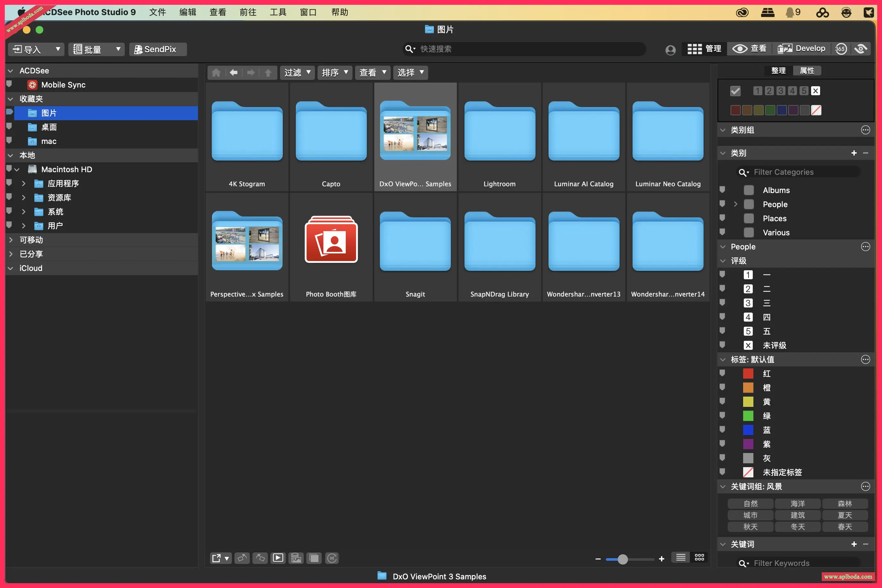The image size is (882, 588).
Task: Open the 文件 menu
Action: [x=157, y=13]
